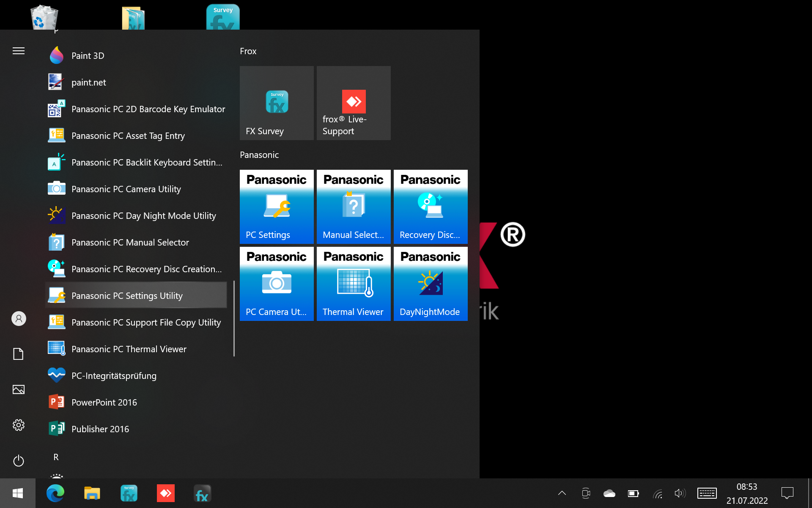
Task: Jump to letter R section header
Action: (x=56, y=457)
